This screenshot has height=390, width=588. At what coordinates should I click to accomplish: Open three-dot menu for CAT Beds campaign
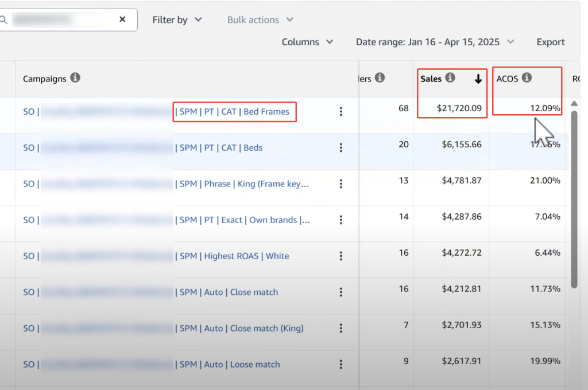341,148
